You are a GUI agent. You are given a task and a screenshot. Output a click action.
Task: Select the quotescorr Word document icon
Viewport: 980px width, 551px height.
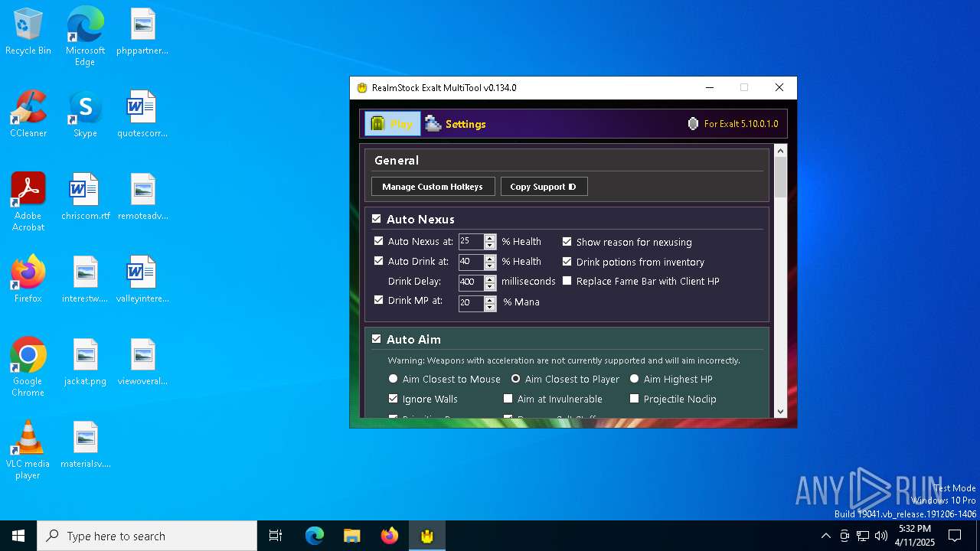click(x=142, y=115)
